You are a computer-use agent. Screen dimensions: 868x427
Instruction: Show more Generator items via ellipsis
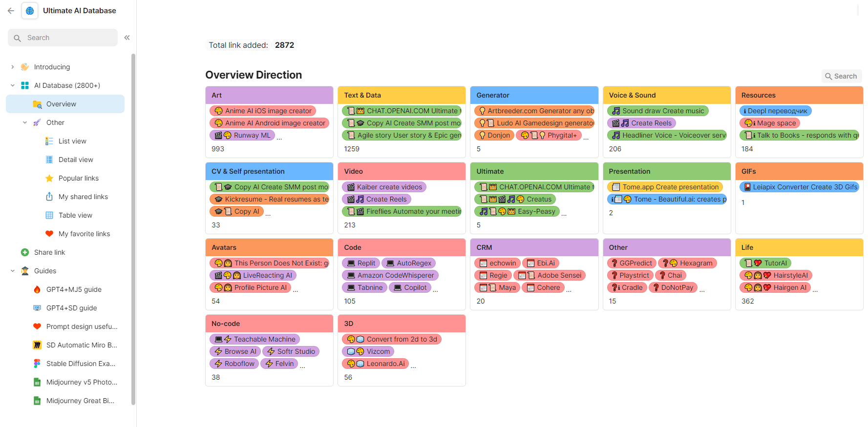point(586,139)
